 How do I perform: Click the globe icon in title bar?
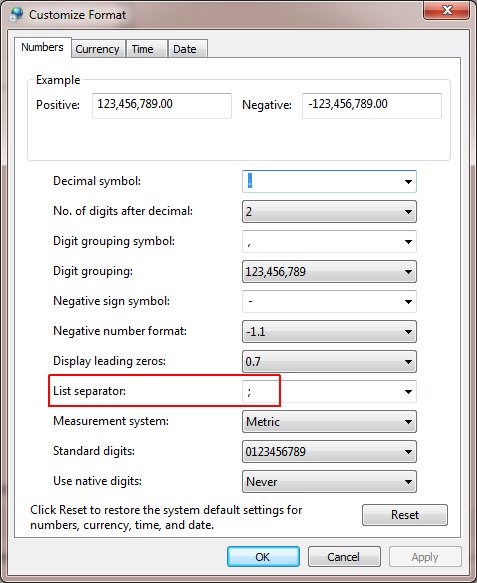point(16,14)
